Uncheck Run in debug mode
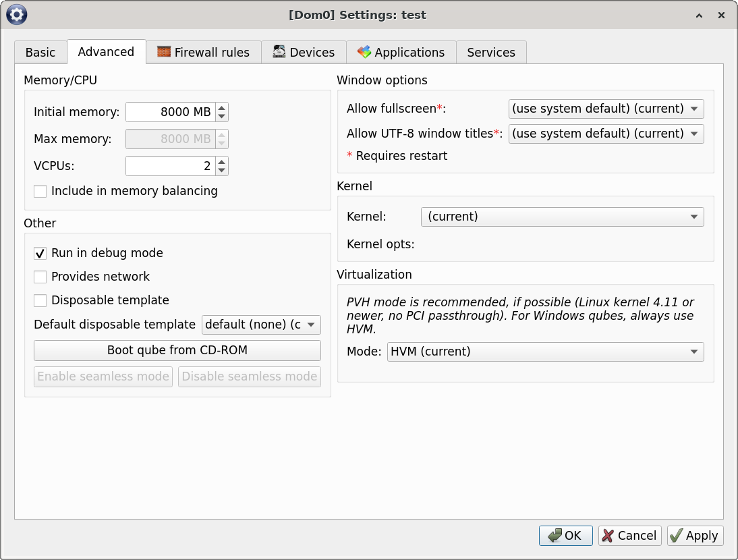Screen dimensions: 738x560 point(40,253)
